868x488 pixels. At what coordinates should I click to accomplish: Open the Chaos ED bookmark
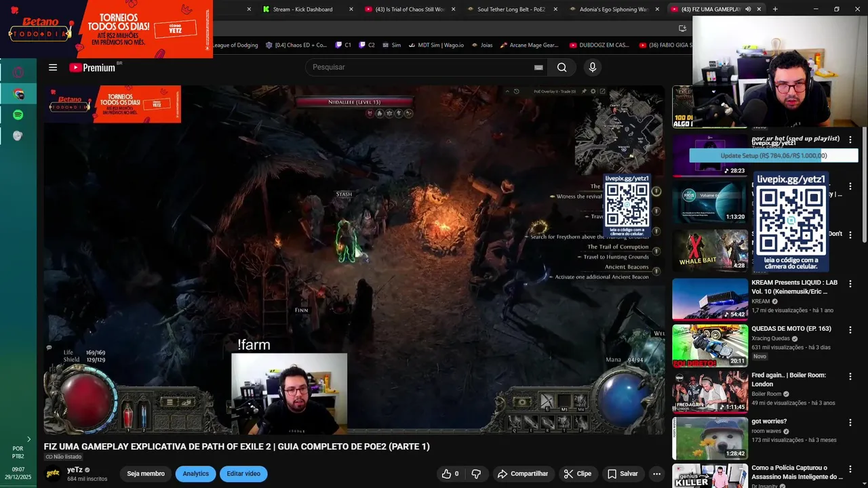click(296, 45)
